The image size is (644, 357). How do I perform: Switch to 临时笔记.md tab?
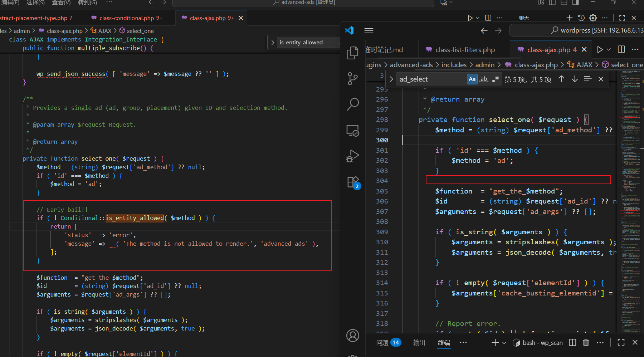pos(384,50)
